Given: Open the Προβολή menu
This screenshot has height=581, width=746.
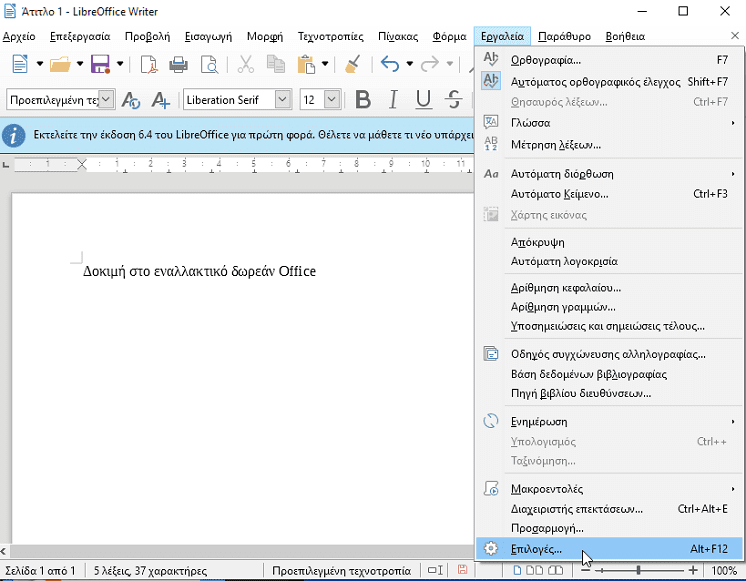Looking at the screenshot, I should 147,37.
